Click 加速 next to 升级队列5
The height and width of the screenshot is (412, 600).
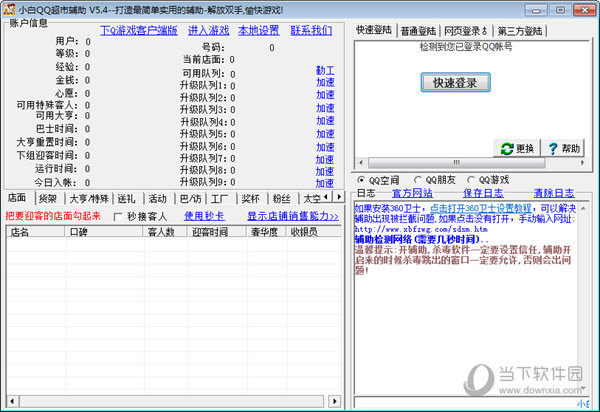click(325, 134)
